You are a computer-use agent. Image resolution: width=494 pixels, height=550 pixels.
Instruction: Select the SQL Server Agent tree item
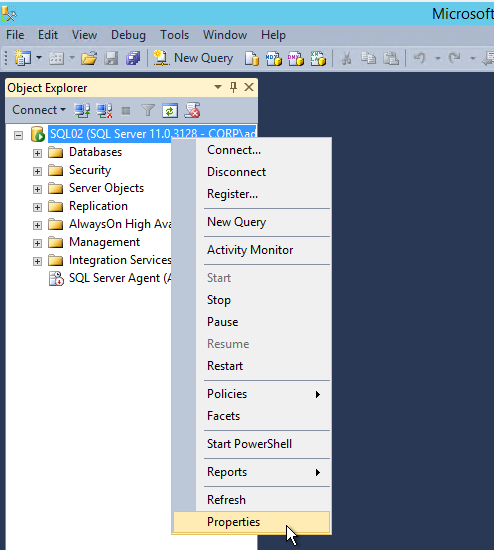pos(110,278)
